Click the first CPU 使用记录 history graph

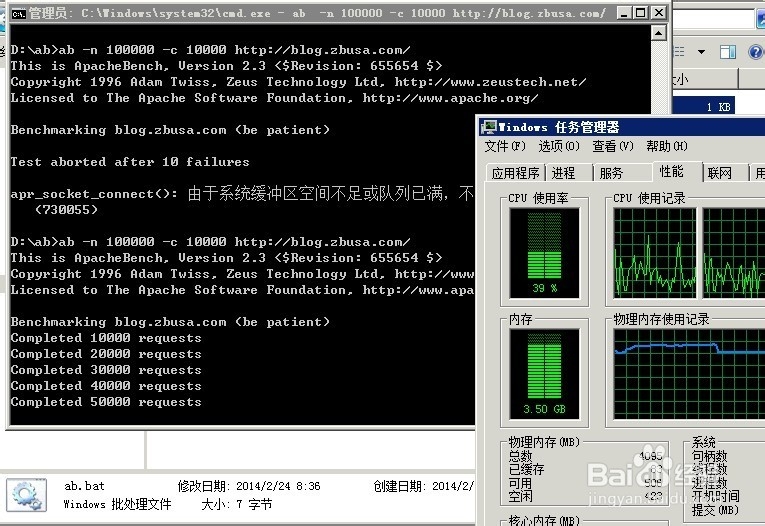tap(655, 253)
